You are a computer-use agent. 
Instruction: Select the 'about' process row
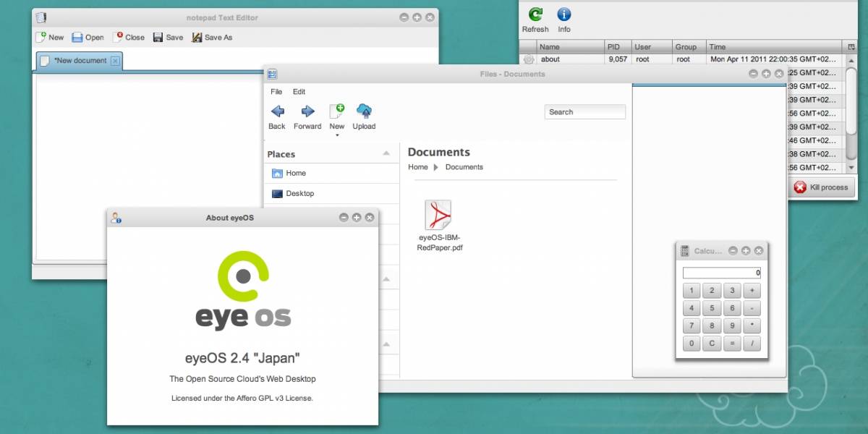point(682,59)
